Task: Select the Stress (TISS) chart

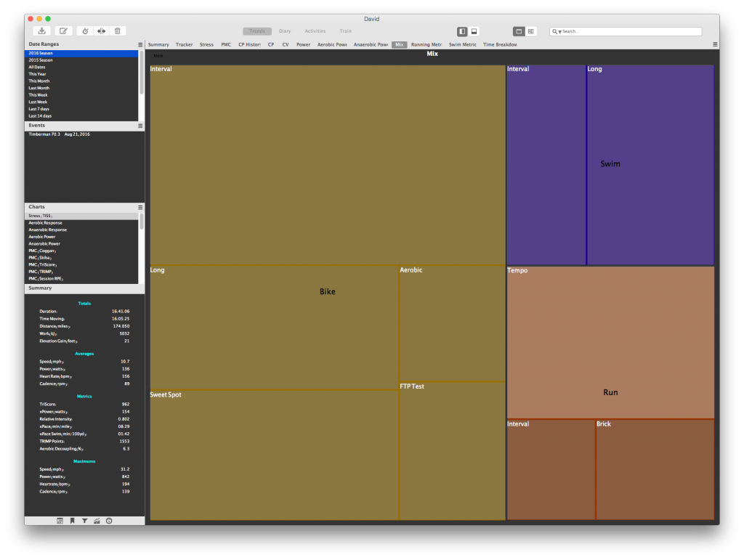Action: tap(81, 216)
